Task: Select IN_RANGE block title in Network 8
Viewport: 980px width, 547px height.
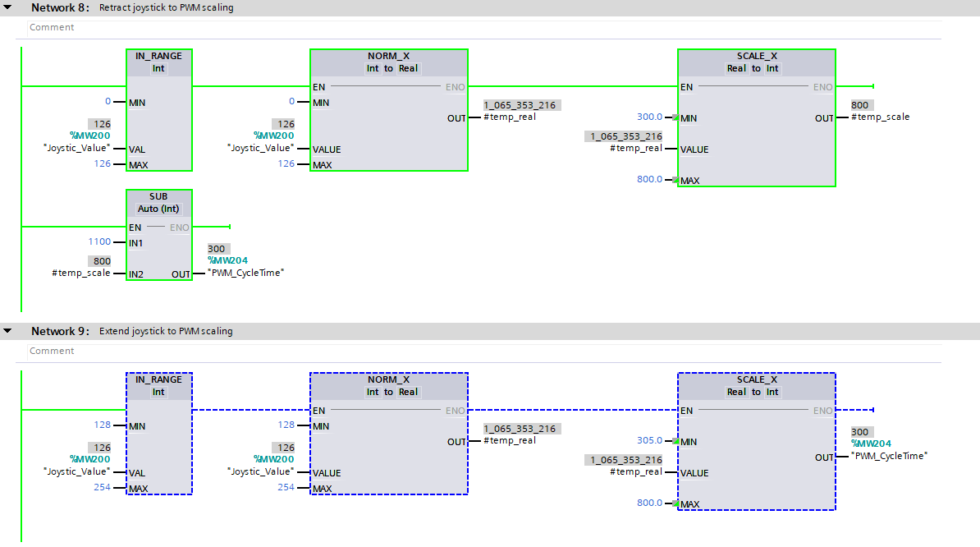Action: pos(158,56)
